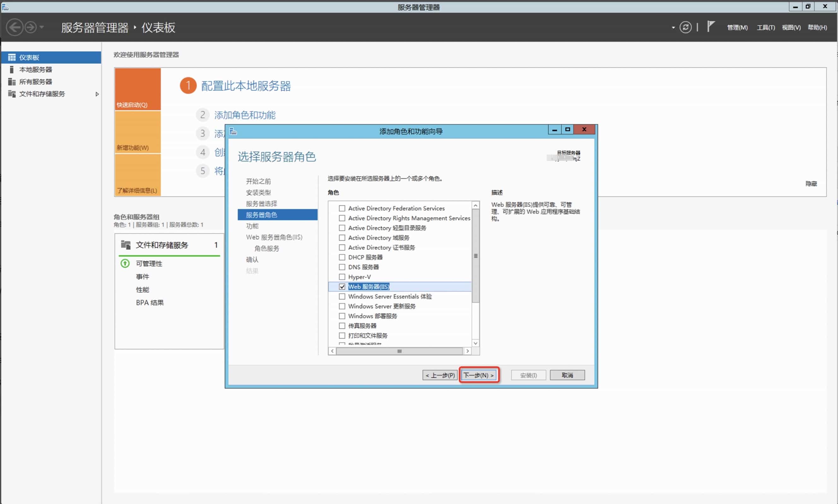Select 功能 step in wizard navigation
The width and height of the screenshot is (838, 504).
point(252,226)
